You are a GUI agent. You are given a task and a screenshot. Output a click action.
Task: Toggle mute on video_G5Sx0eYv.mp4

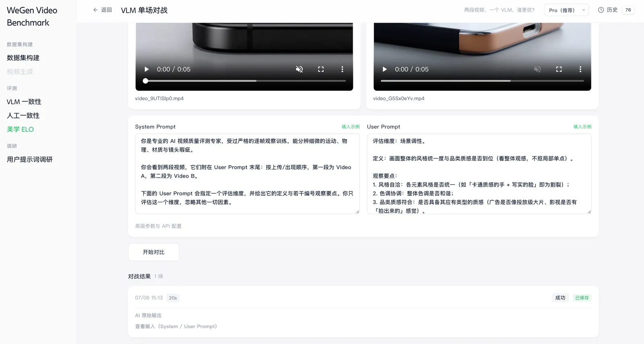537,69
